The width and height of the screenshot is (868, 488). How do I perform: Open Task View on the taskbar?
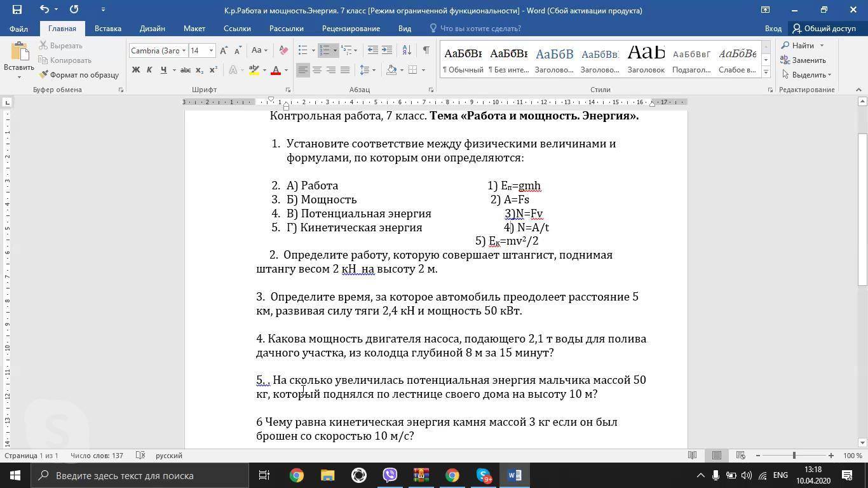pyautogui.click(x=264, y=475)
